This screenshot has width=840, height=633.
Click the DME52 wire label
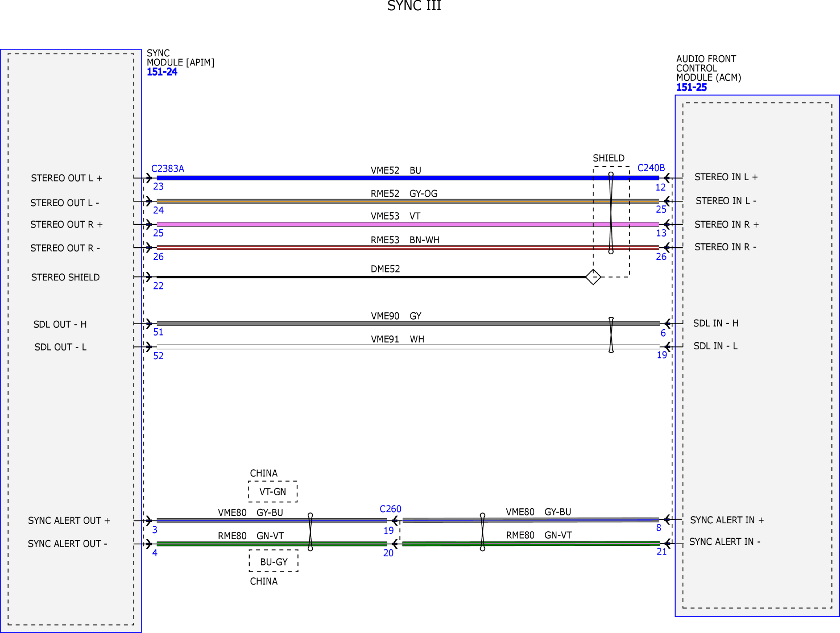point(385,269)
